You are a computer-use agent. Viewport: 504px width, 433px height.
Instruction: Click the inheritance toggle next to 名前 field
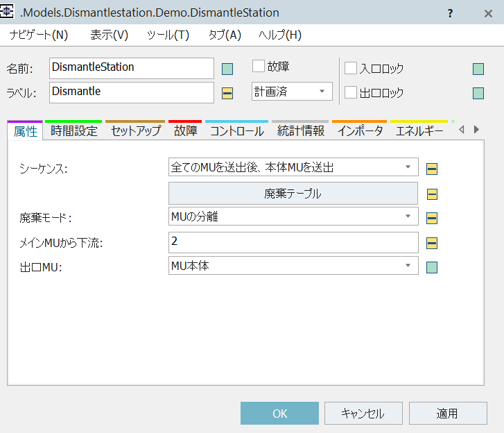pyautogui.click(x=227, y=69)
